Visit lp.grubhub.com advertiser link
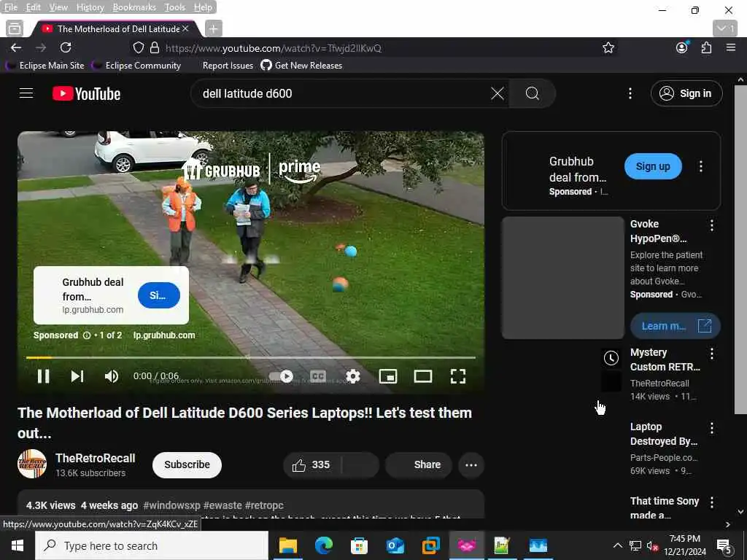The image size is (747, 560). coord(164,335)
